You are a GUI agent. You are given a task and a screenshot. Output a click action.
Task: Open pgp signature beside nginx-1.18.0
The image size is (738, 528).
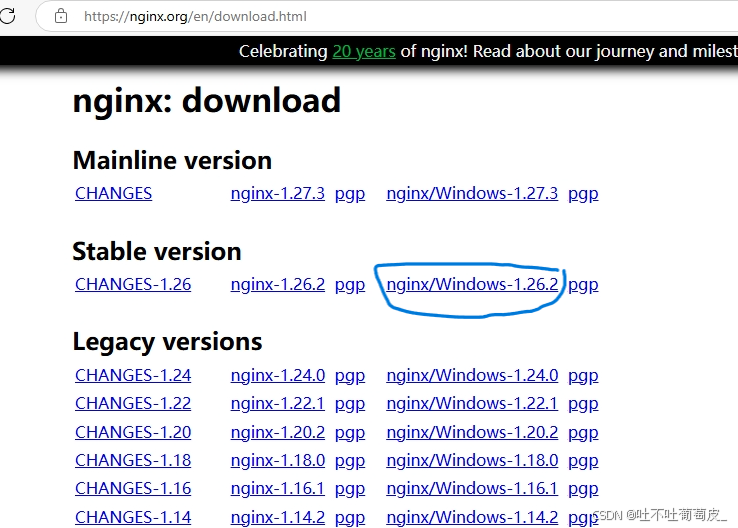[x=350, y=461]
